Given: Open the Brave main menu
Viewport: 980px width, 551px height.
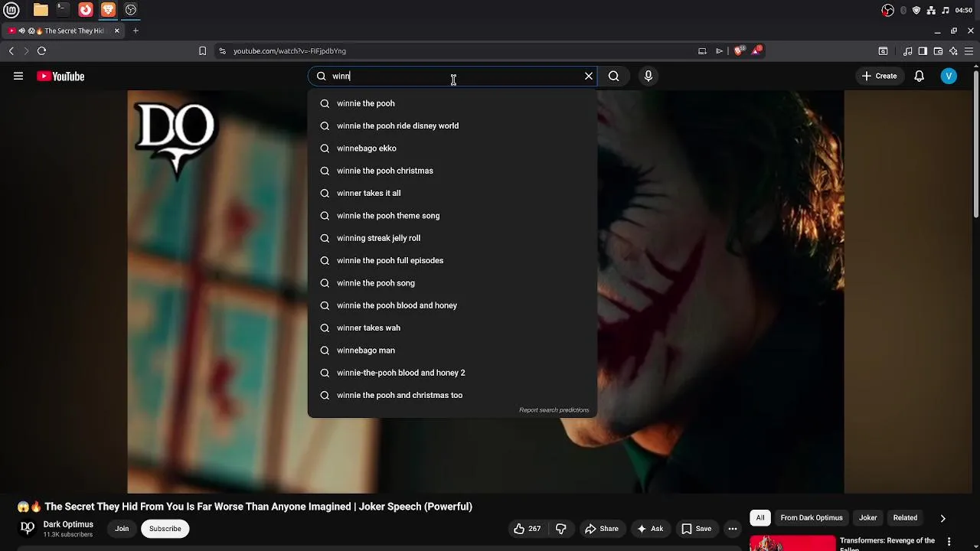Looking at the screenshot, I should click(x=969, y=51).
